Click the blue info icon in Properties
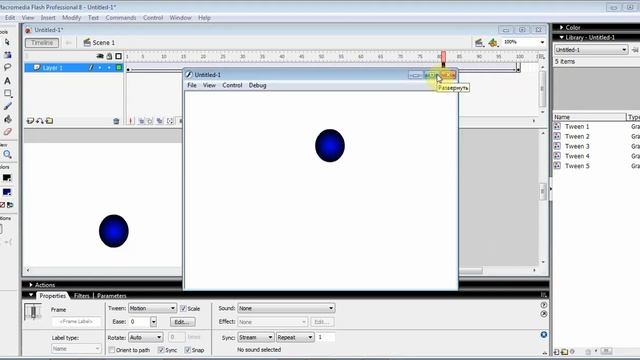The width and height of the screenshot is (640, 360). 544,334
